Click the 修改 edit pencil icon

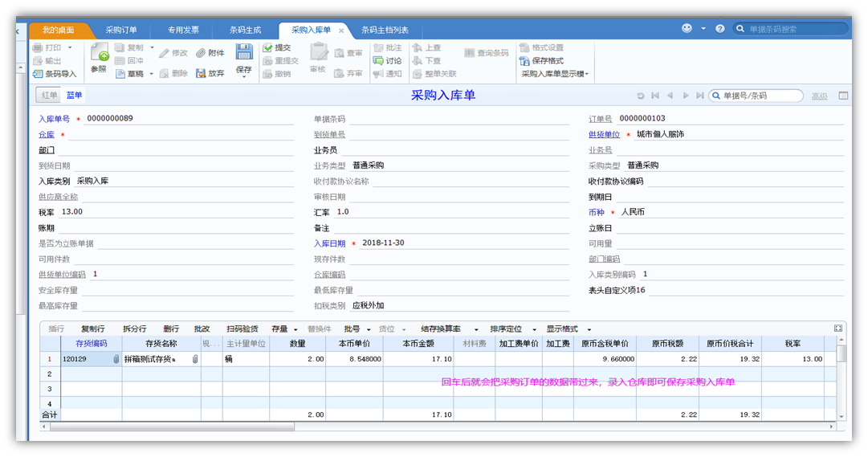pyautogui.click(x=164, y=53)
